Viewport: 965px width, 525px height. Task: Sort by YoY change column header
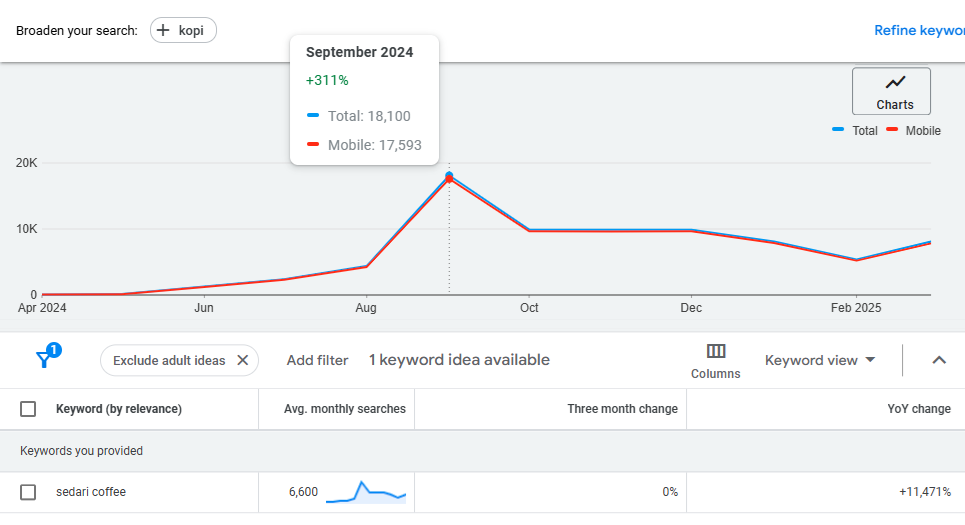[918, 409]
